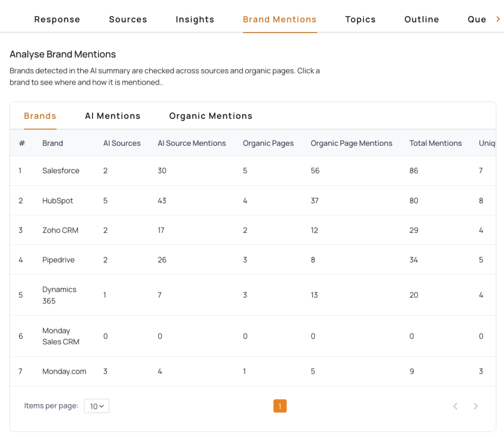Click page number 1 button
Screen dimensions: 504x437
(x=280, y=406)
